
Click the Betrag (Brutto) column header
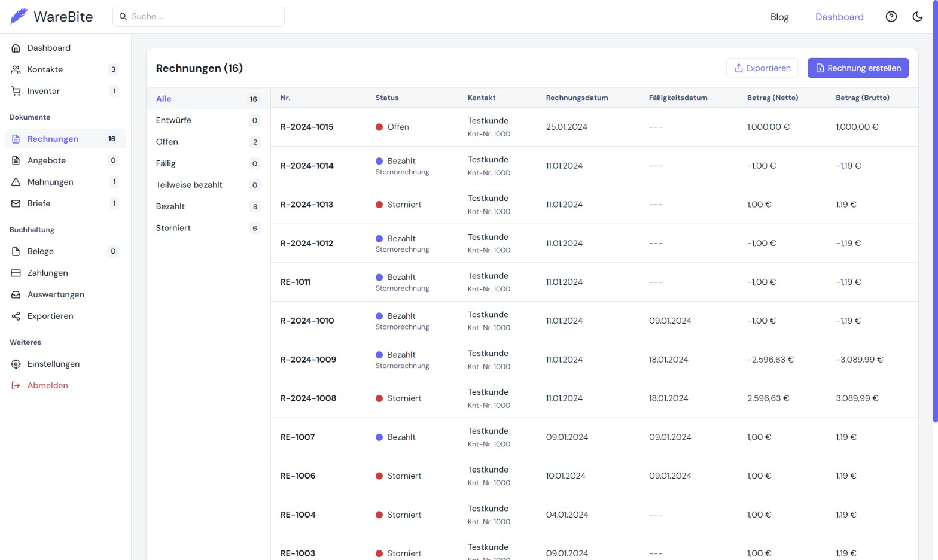tap(863, 98)
